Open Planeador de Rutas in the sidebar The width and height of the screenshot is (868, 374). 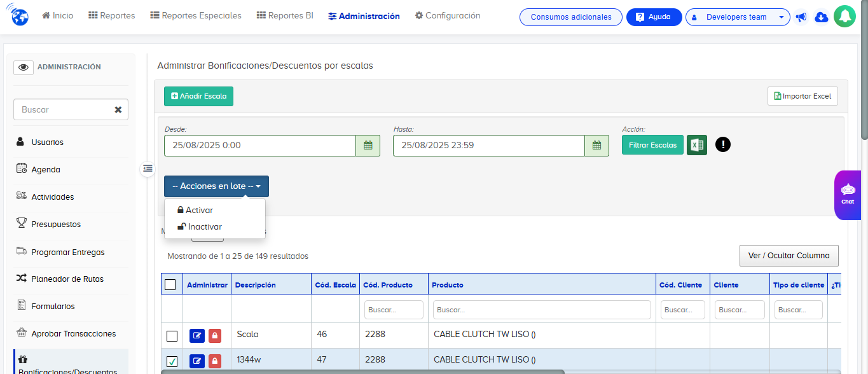point(67,279)
